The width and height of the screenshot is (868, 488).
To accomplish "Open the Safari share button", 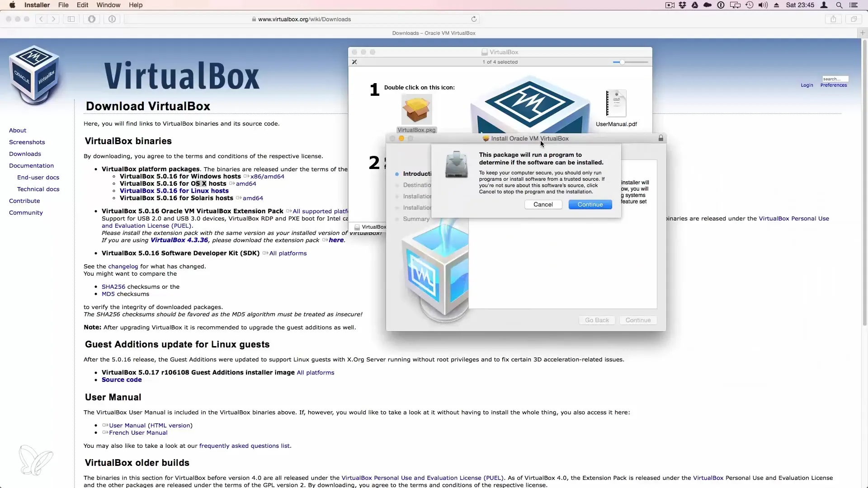I will pos(833,19).
